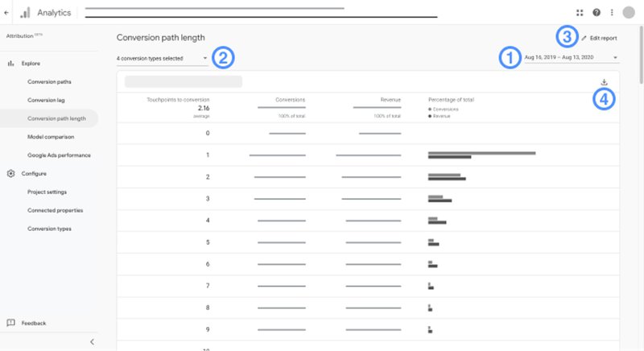Click the Edit report pencil button
This screenshot has width=644, height=351.
(599, 38)
